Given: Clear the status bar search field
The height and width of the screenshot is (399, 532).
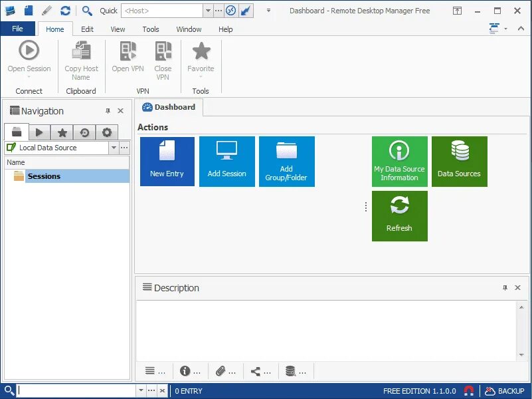Looking at the screenshot, I should (x=163, y=390).
